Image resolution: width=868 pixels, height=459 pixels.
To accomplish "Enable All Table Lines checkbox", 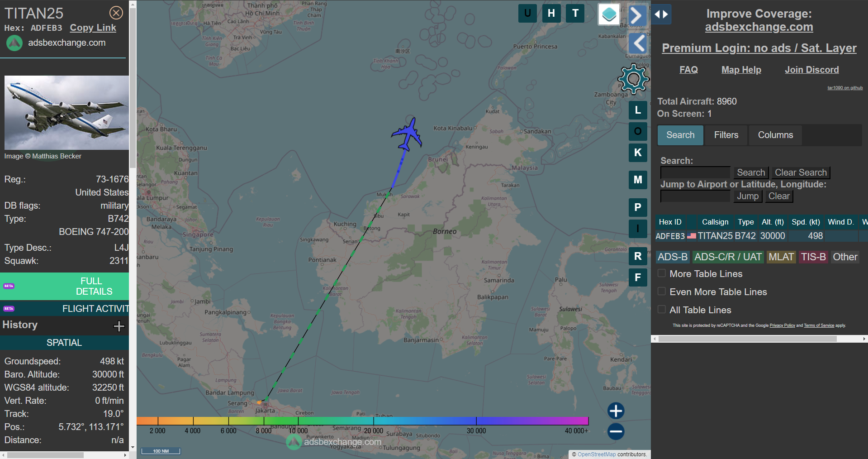I will [x=662, y=310].
